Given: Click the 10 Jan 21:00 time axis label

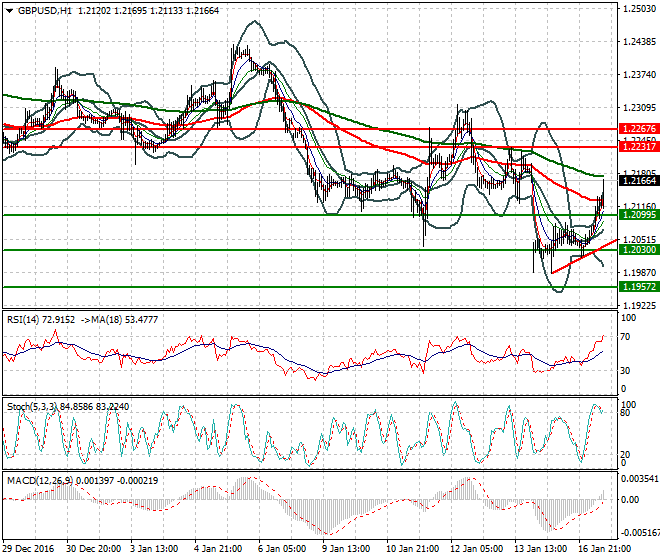Looking at the screenshot, I should [x=410, y=549].
